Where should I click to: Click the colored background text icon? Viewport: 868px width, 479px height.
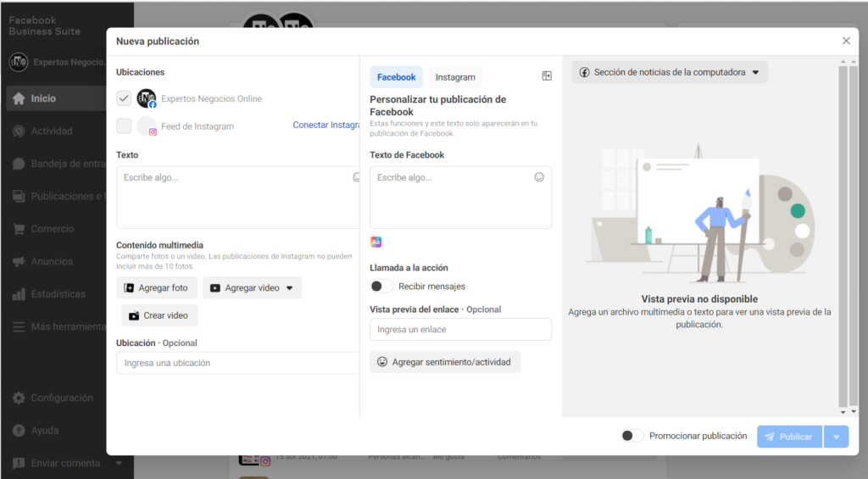(x=376, y=242)
